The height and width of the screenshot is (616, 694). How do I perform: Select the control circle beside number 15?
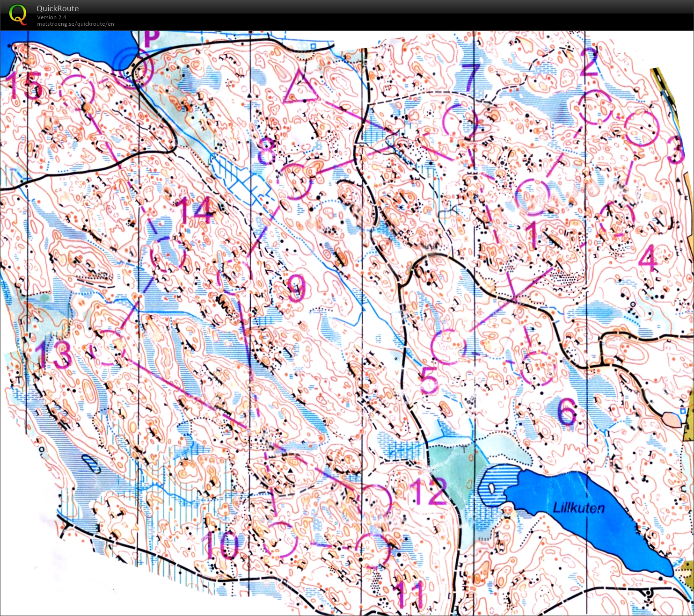pyautogui.click(x=77, y=93)
